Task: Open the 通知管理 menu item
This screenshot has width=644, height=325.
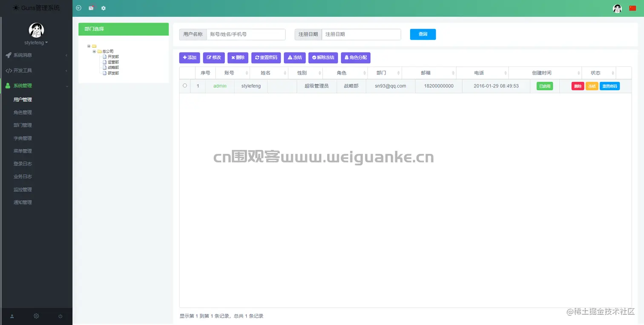Action: [23, 202]
